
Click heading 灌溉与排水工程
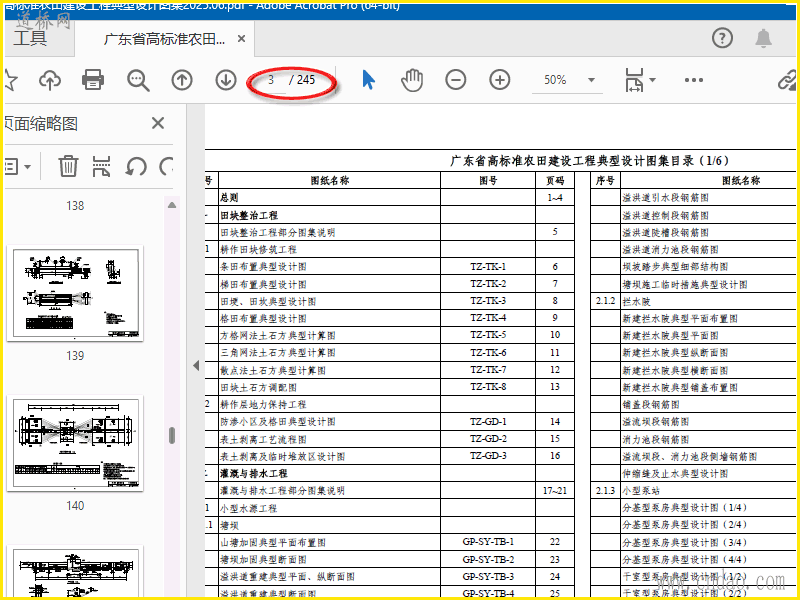(254, 473)
